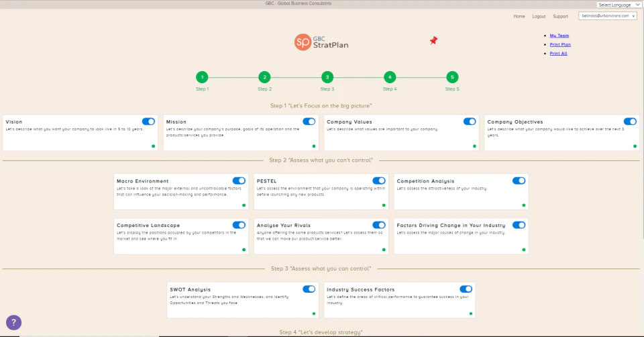Disable the PESTEL toggle
644x337 pixels.
point(378,181)
